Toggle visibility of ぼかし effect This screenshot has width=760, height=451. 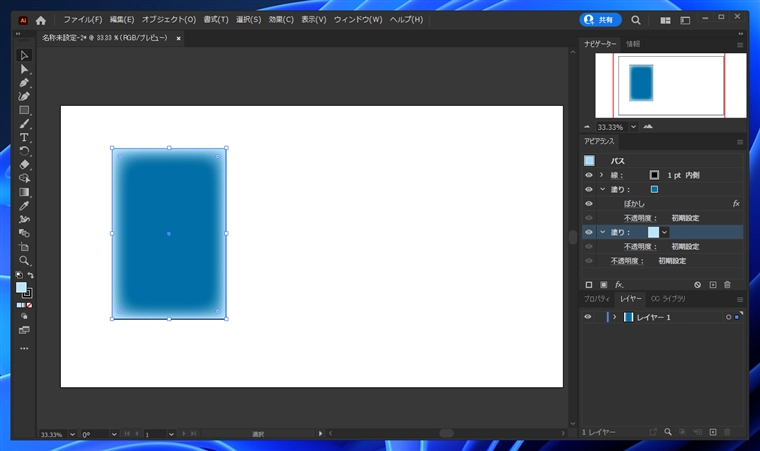pos(588,204)
